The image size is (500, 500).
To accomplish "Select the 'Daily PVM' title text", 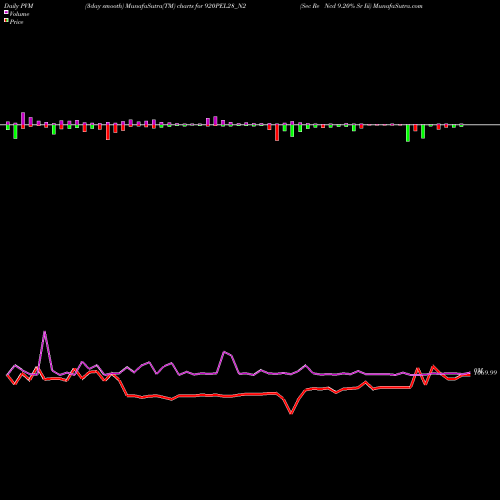I will tap(19, 6).
